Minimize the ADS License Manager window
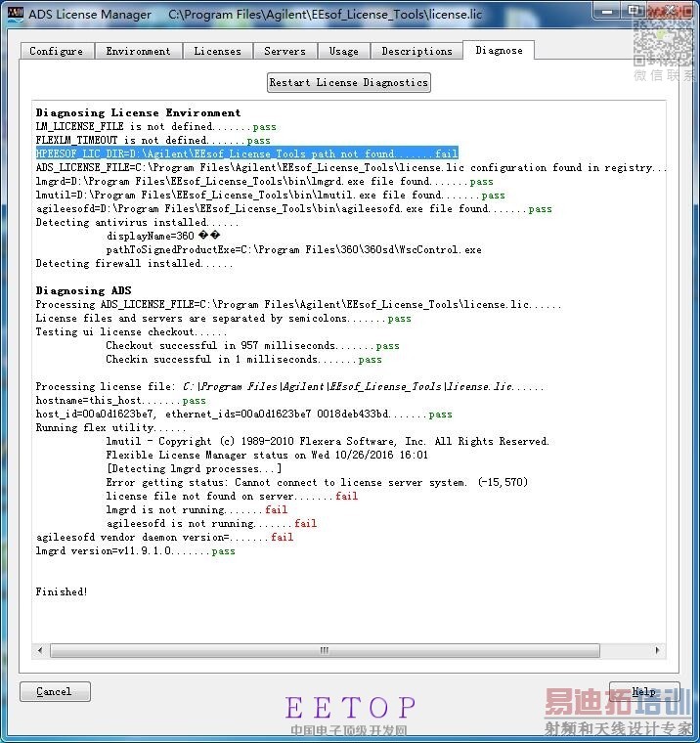 tap(608, 12)
